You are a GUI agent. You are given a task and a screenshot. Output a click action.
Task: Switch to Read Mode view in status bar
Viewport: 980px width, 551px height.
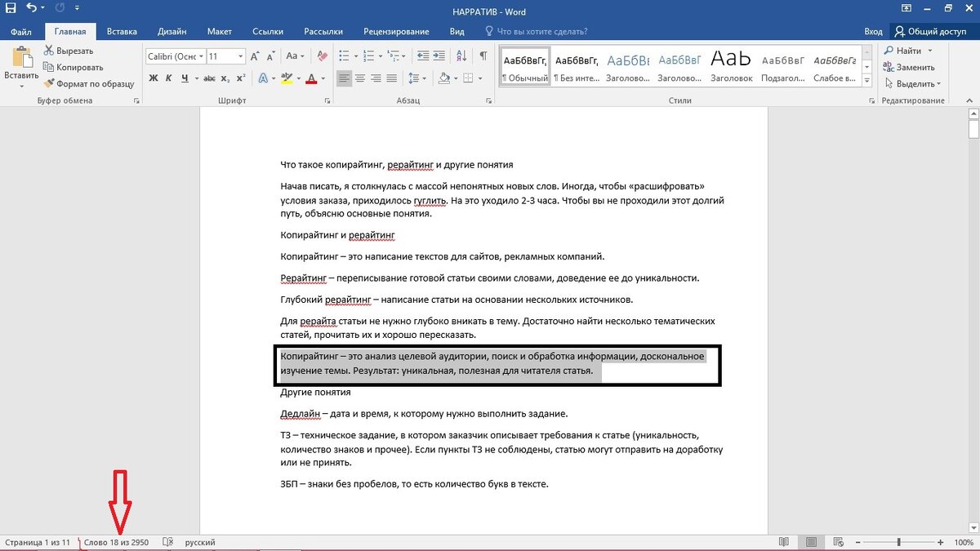coord(784,542)
